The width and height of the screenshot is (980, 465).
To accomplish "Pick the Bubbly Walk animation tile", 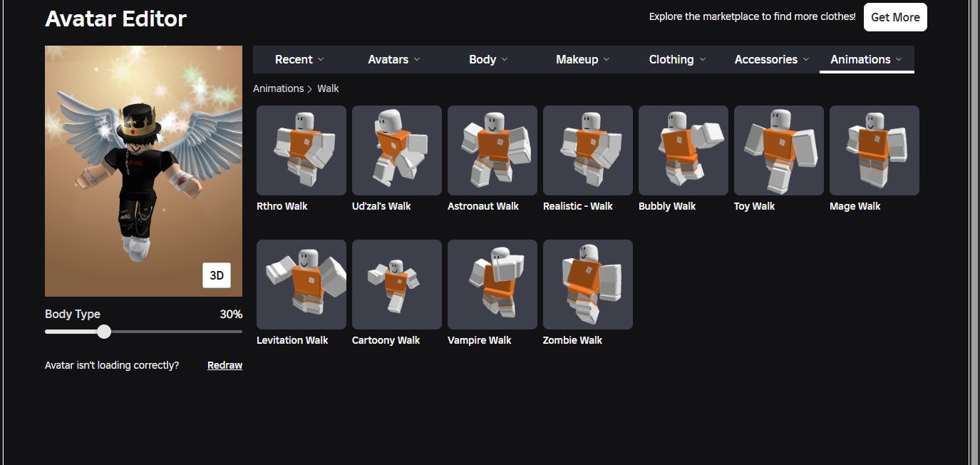I will [684, 150].
